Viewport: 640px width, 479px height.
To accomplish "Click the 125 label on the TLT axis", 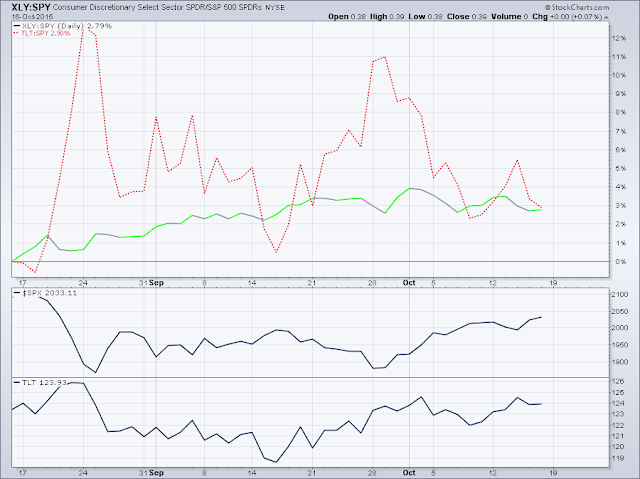I will (618, 393).
